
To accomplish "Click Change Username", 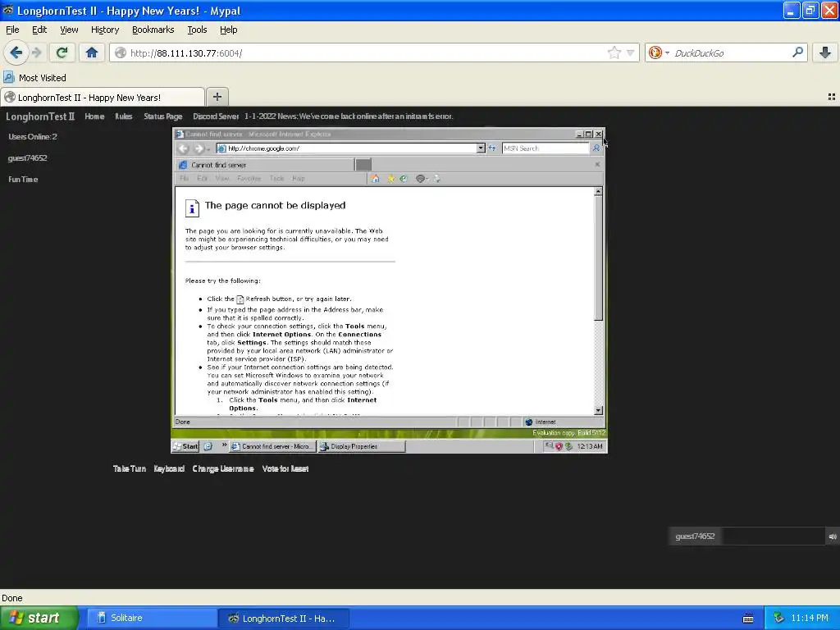I will pos(223,468).
